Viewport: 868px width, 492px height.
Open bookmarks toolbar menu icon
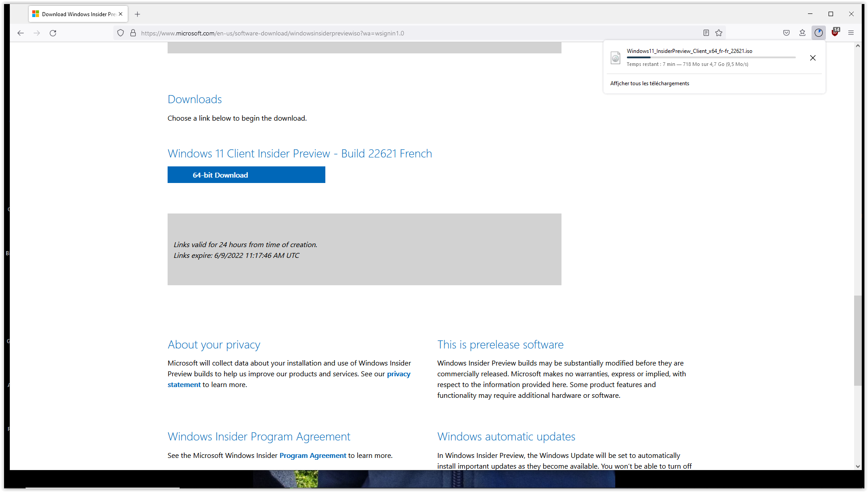pyautogui.click(x=802, y=33)
